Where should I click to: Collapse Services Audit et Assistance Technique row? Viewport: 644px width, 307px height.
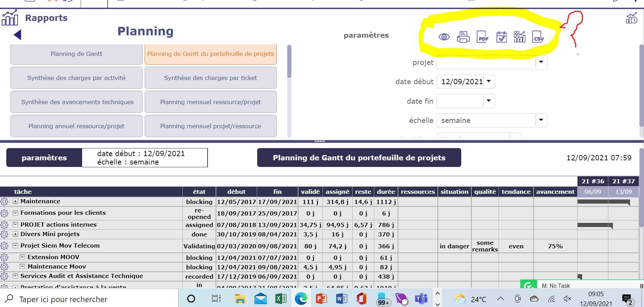[15, 276]
